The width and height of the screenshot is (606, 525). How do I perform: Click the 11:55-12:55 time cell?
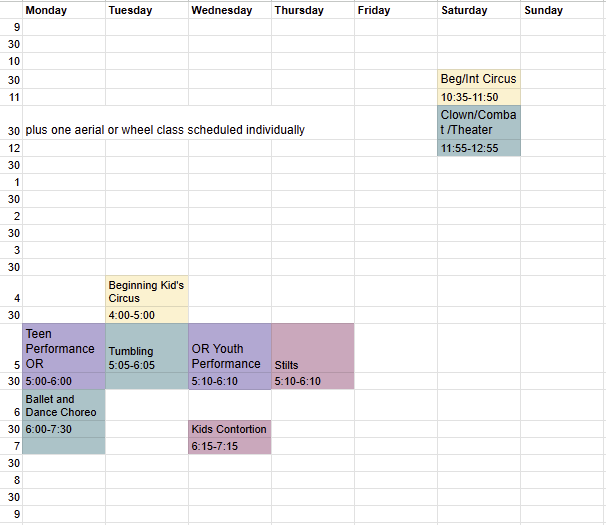click(x=479, y=148)
